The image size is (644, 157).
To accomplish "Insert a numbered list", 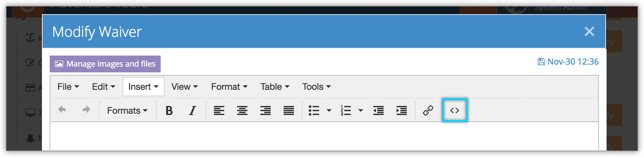I will (x=346, y=110).
